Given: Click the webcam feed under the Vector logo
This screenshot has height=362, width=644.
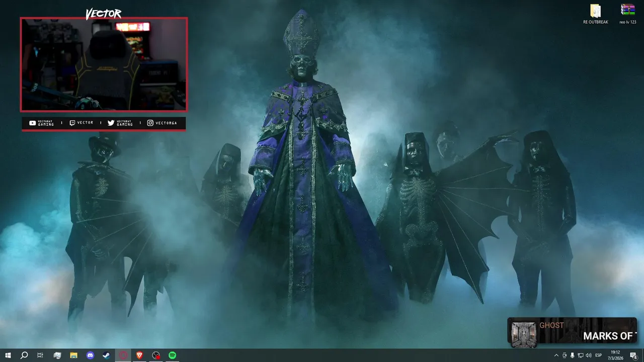Looking at the screenshot, I should 104,64.
